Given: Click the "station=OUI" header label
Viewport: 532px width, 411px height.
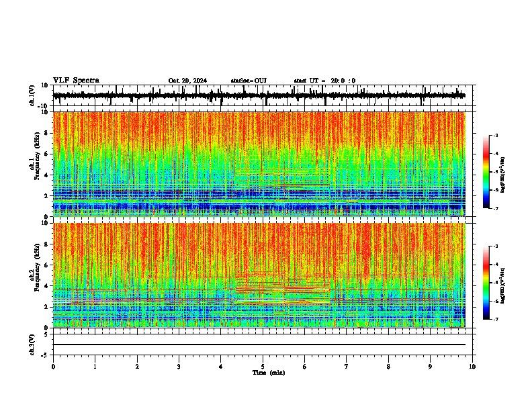Looking at the screenshot, I should coord(249,81).
